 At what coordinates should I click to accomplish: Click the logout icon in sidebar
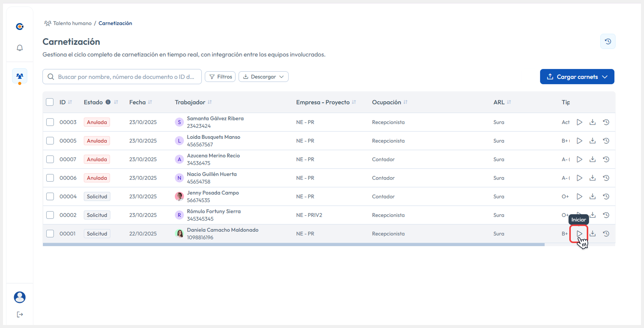click(x=20, y=314)
